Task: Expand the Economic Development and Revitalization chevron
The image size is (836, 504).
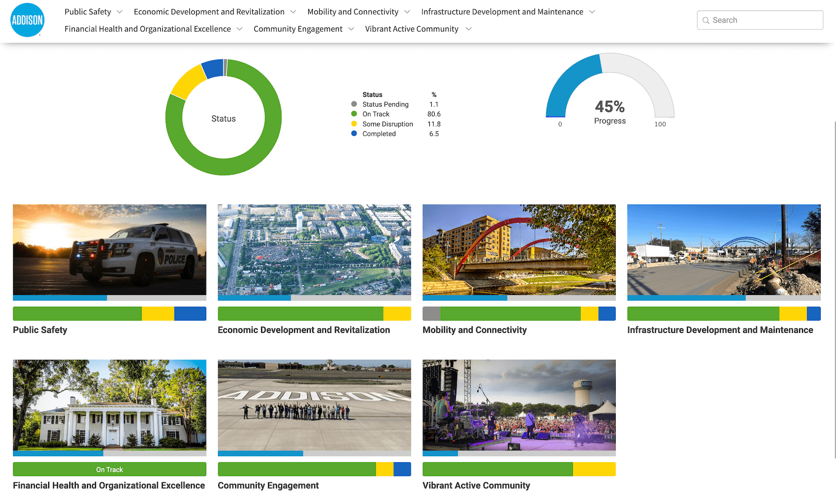Action: tap(293, 12)
